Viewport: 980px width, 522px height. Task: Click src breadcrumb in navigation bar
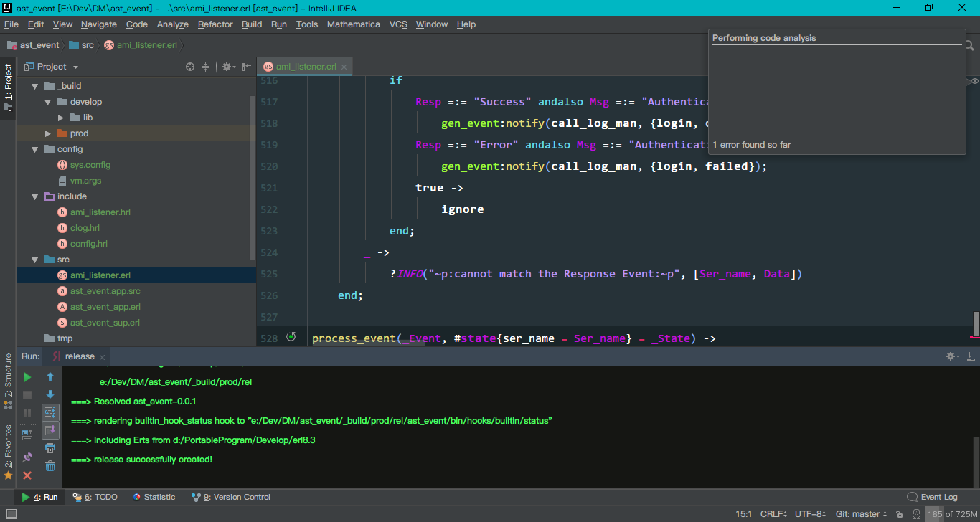coord(81,45)
